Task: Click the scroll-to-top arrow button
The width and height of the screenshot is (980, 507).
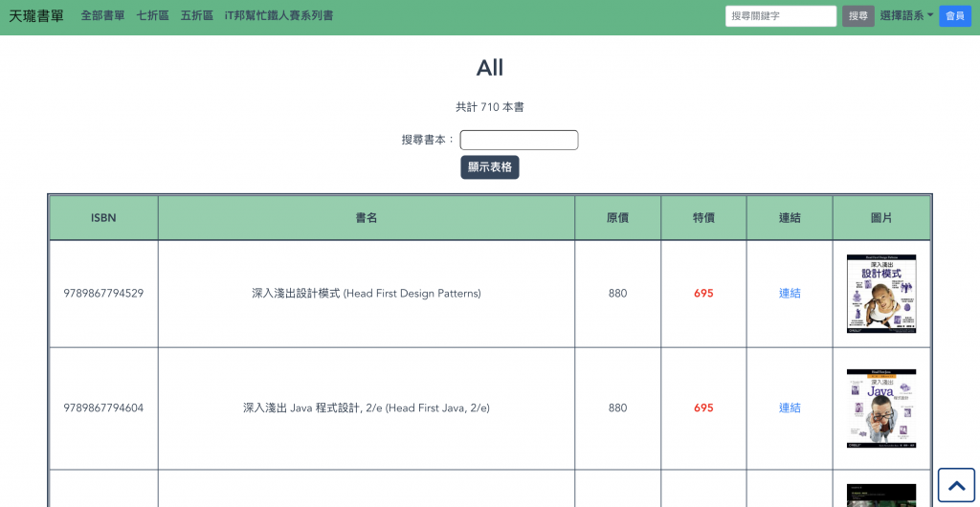Action: click(x=956, y=485)
